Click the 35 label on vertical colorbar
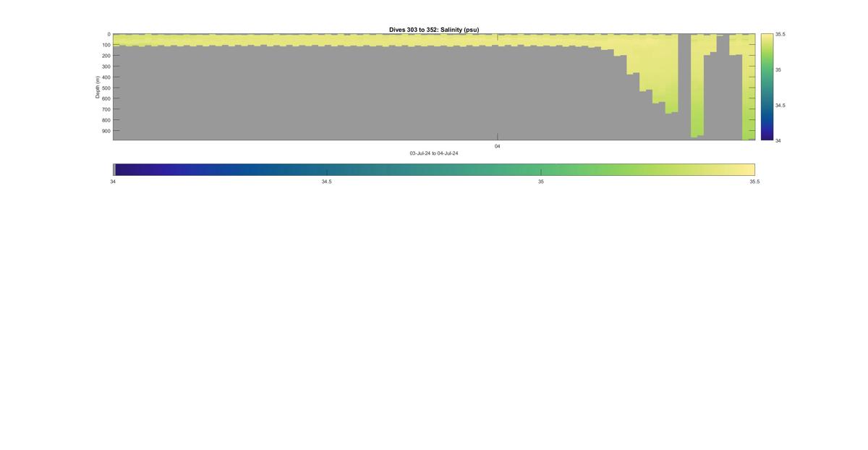The height and width of the screenshot is (450, 868). pos(778,69)
